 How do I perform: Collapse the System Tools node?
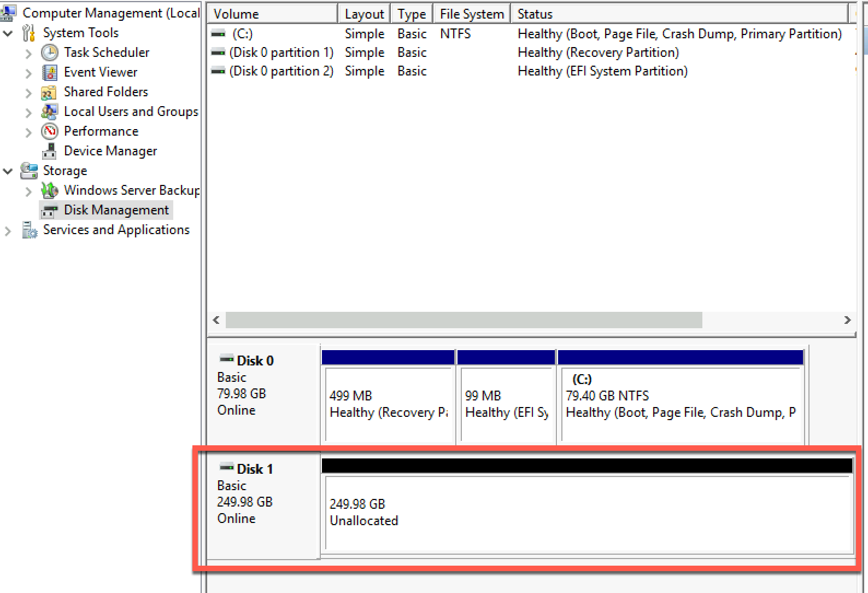[8, 33]
